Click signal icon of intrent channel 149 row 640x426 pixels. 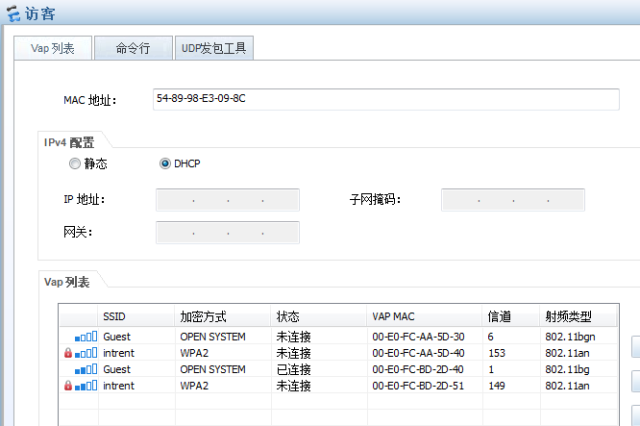click(x=86, y=386)
